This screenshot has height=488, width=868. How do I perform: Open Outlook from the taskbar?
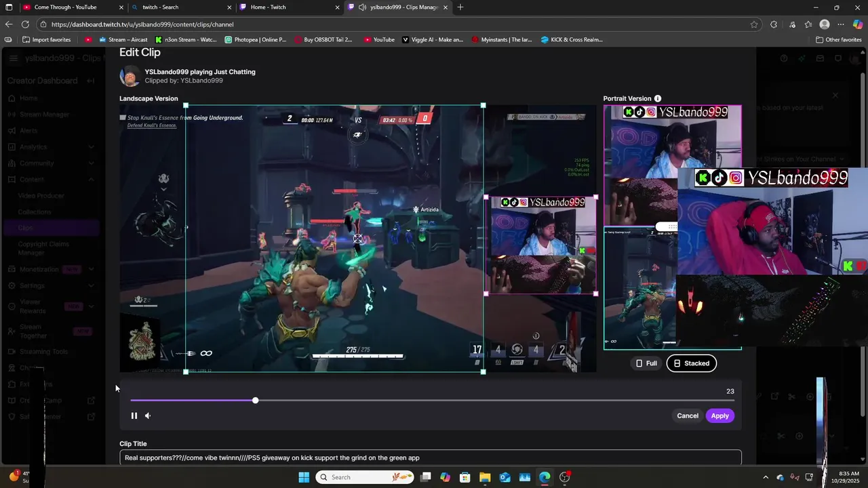click(505, 477)
